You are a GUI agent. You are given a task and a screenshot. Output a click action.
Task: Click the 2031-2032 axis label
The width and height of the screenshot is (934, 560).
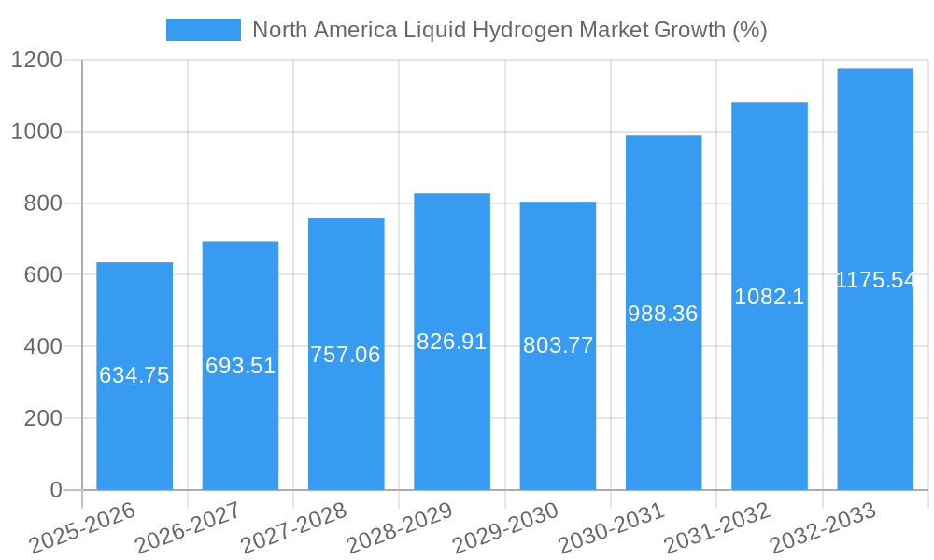717,527
